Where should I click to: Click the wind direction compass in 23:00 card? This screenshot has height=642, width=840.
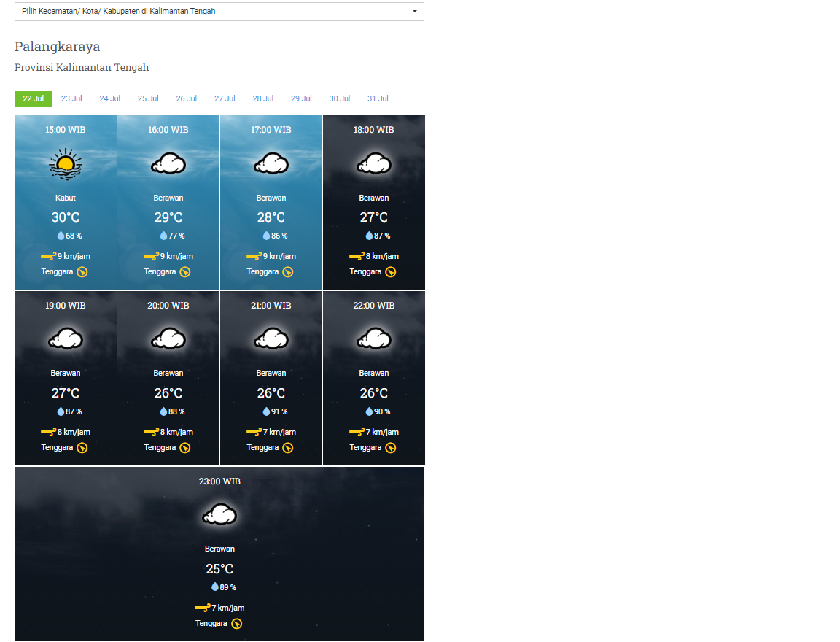pyautogui.click(x=236, y=624)
